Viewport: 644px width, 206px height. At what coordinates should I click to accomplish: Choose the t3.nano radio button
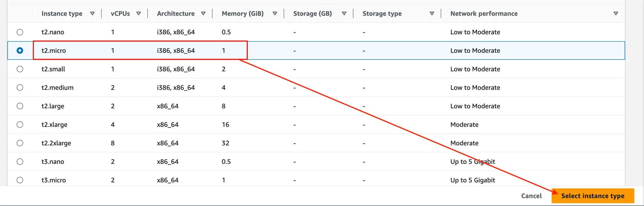(x=20, y=162)
